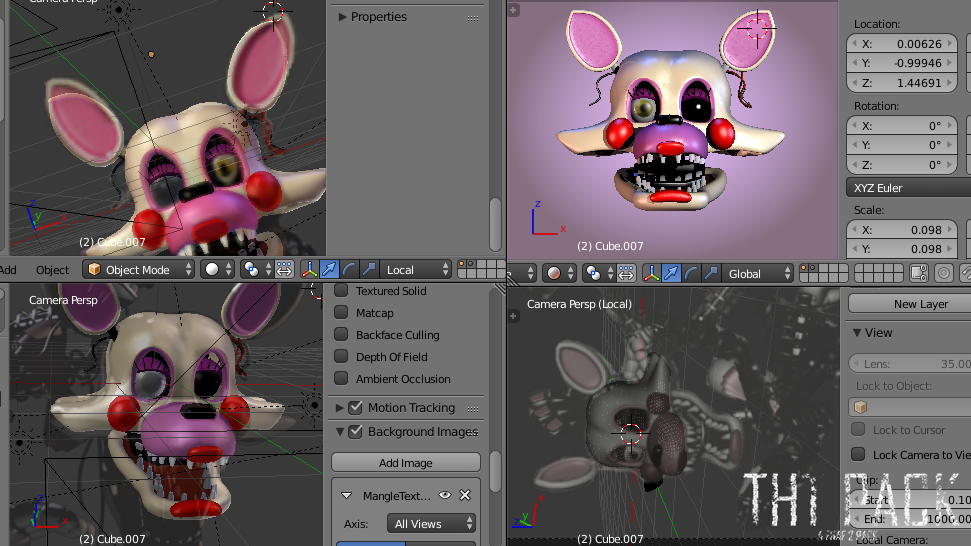Select rotate manipulator arc in Local header

pos(349,269)
